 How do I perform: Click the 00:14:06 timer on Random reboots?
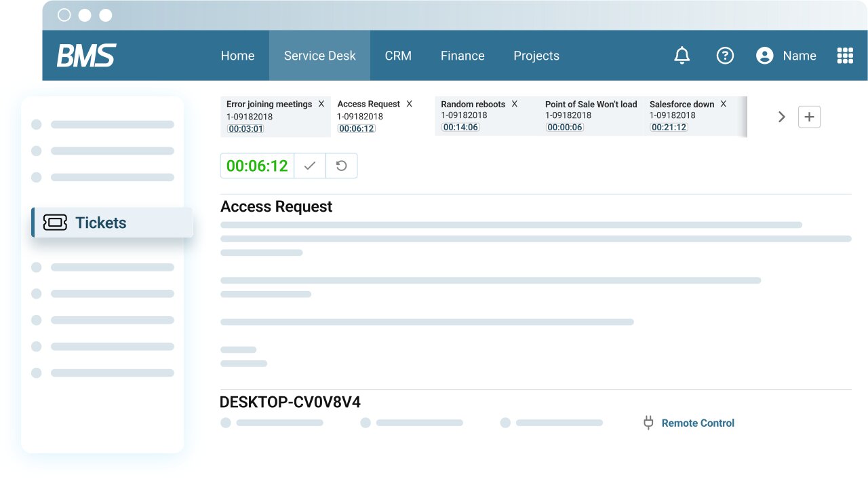[460, 127]
